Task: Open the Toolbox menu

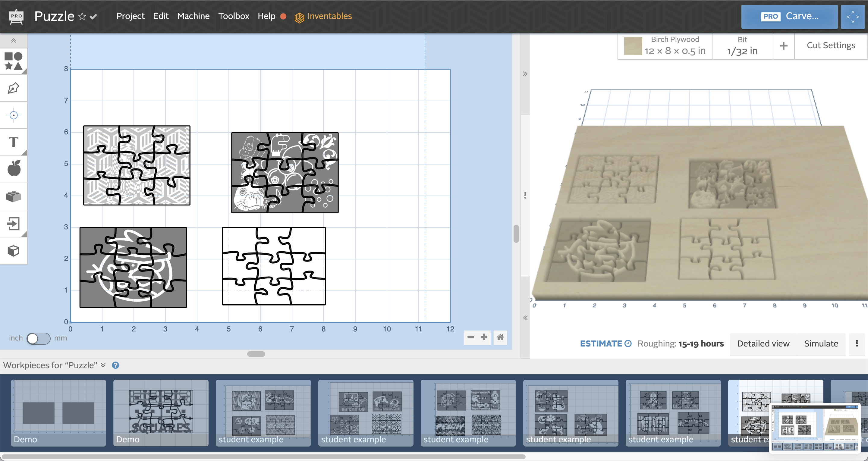Action: tap(234, 16)
